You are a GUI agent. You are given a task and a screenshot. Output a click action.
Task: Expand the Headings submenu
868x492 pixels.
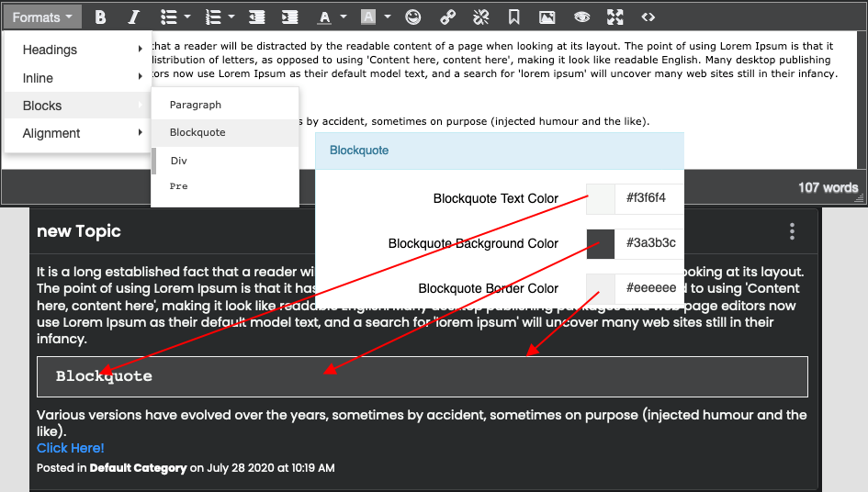[x=78, y=50]
